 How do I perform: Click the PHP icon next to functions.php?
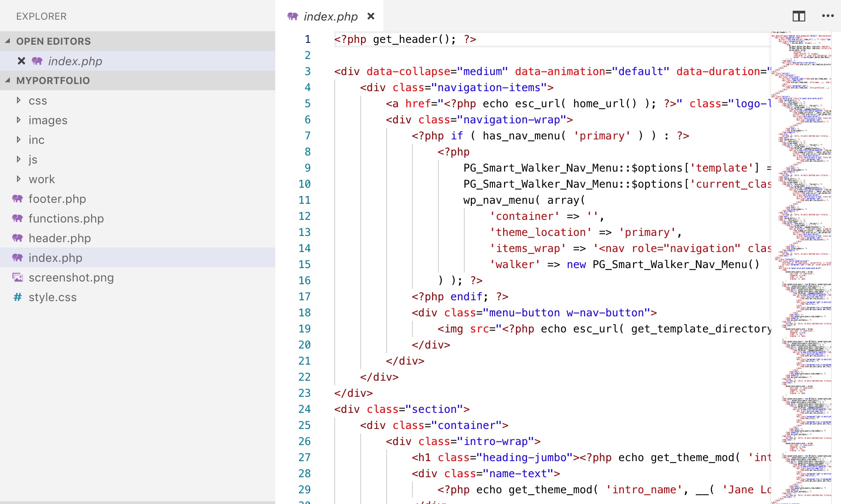(x=18, y=218)
